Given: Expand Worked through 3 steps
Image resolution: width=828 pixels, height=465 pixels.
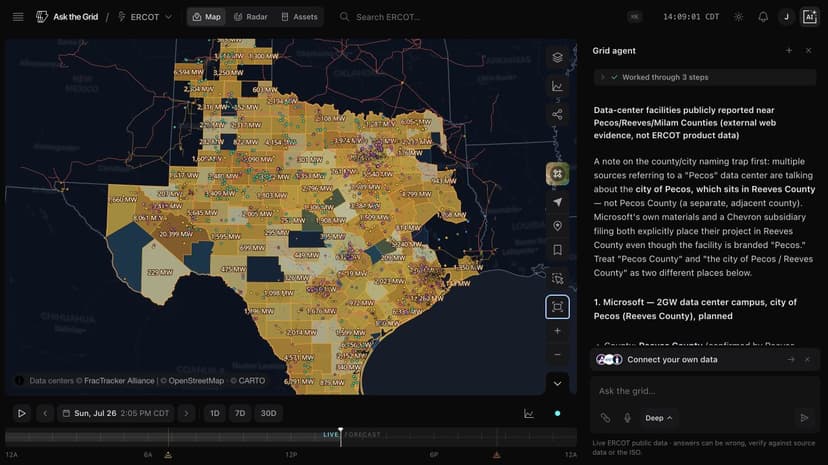Looking at the screenshot, I should click(704, 77).
